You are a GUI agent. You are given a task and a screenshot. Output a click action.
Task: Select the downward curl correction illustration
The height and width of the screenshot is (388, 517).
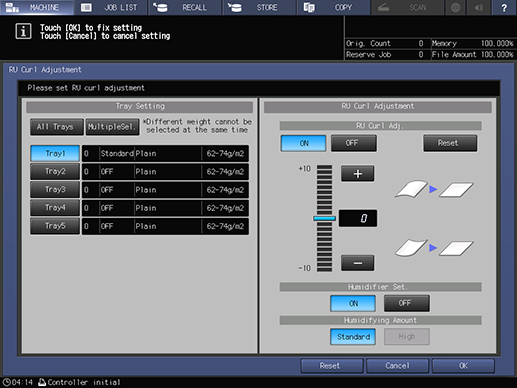click(434, 248)
